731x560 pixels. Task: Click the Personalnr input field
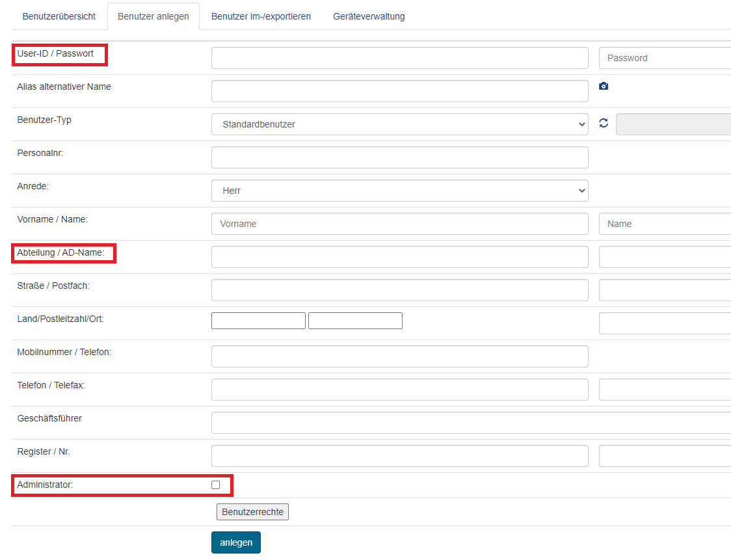[x=399, y=157]
